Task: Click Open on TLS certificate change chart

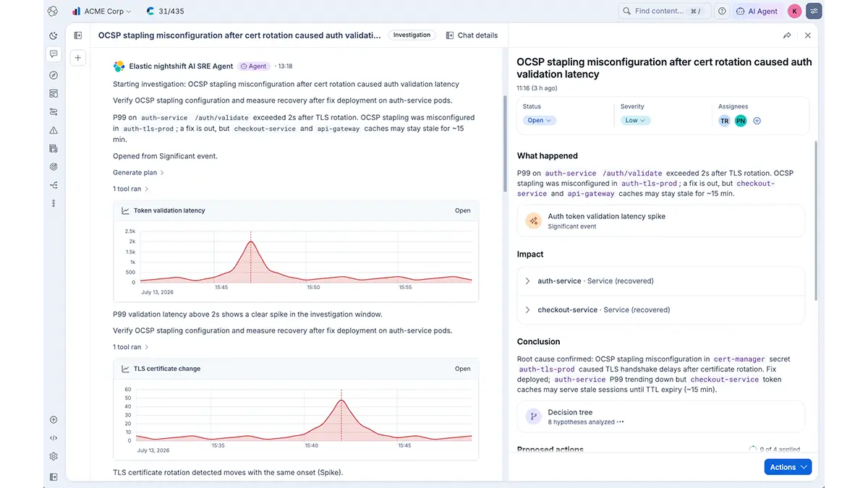Action: [463, 369]
